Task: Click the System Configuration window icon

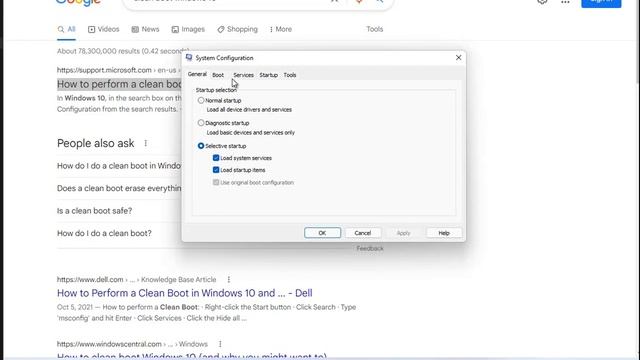Action: pos(189,58)
